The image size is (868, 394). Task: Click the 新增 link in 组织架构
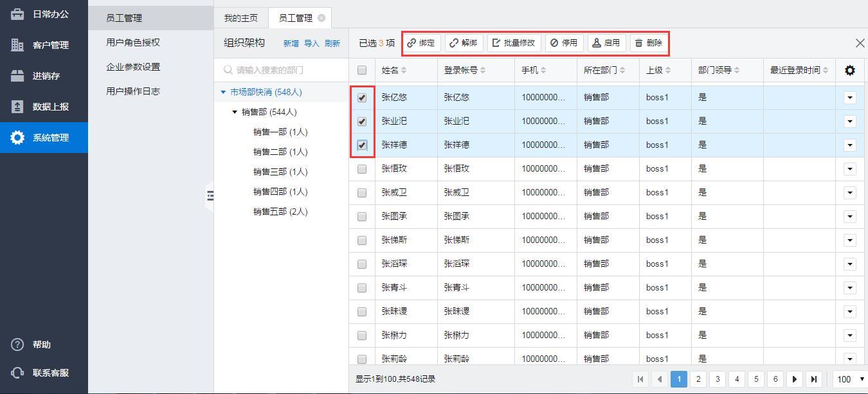coord(291,44)
